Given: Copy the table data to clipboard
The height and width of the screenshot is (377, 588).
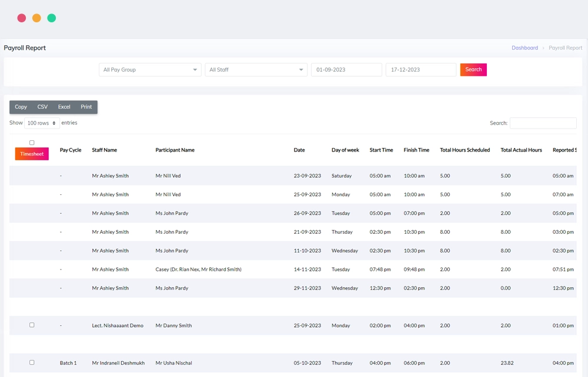Looking at the screenshot, I should 21,107.
